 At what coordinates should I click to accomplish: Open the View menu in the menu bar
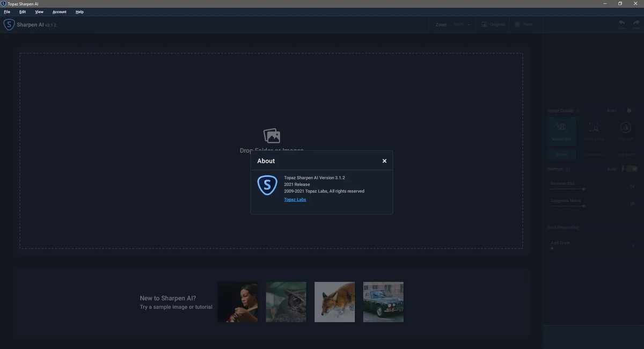pos(39,12)
